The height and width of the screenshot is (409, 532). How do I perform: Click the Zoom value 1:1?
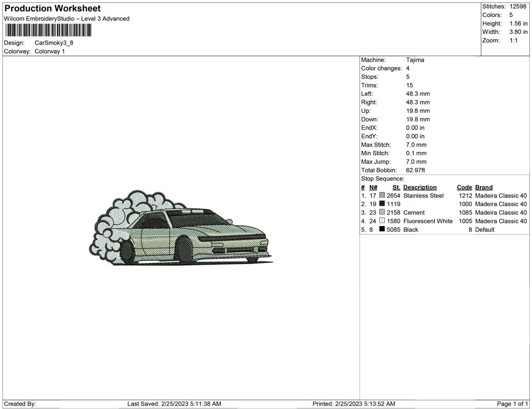click(513, 40)
